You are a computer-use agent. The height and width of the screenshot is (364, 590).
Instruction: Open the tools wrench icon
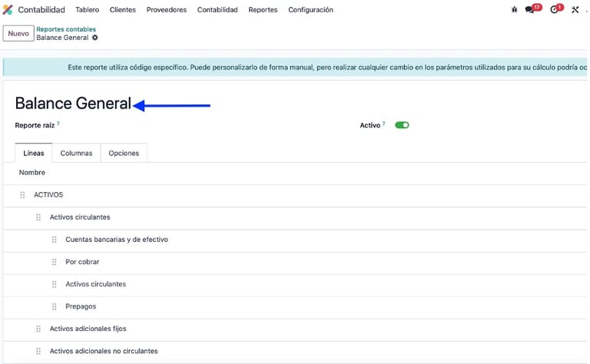[575, 10]
